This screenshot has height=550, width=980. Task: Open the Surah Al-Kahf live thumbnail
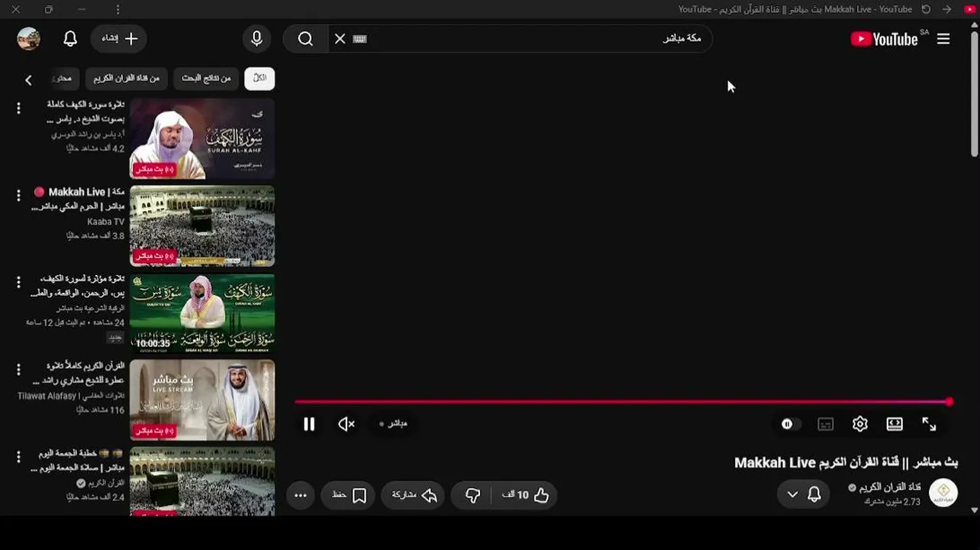pyautogui.click(x=202, y=139)
